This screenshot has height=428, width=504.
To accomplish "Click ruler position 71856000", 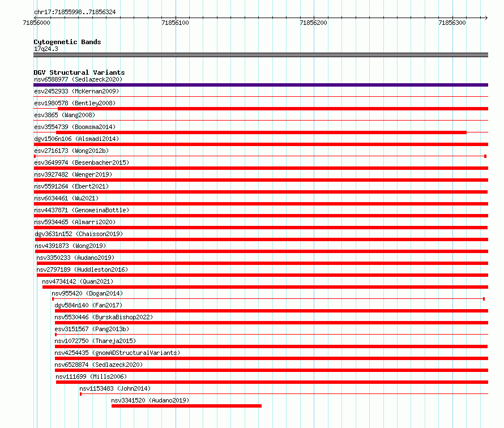I will 37,23.
